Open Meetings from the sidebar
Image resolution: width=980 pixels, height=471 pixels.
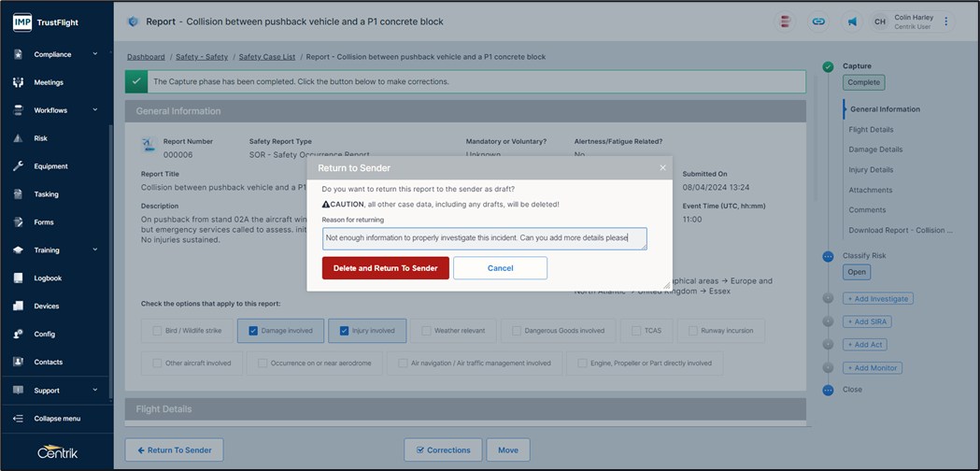click(x=49, y=82)
